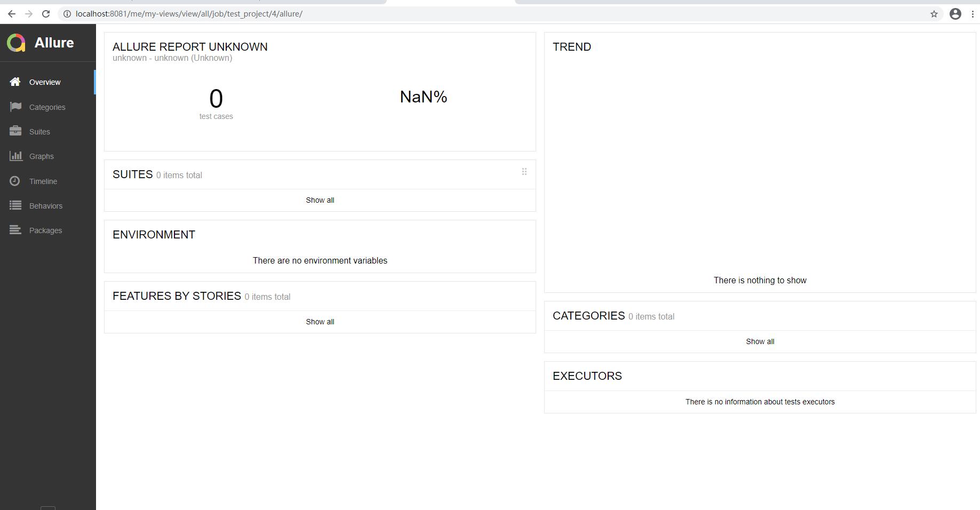Screen dimensions: 980x510
Task: Click Features by Stories '0 items total' count
Action: (268, 297)
